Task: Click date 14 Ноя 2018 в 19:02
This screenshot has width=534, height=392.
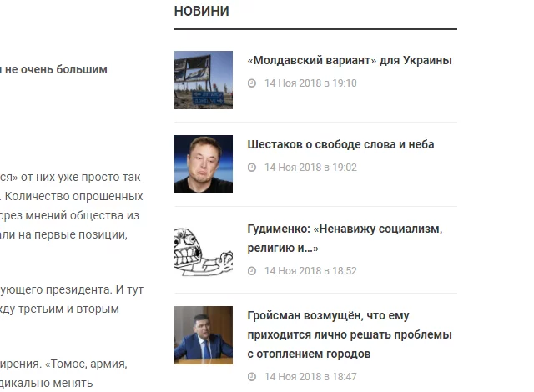Action: point(310,168)
